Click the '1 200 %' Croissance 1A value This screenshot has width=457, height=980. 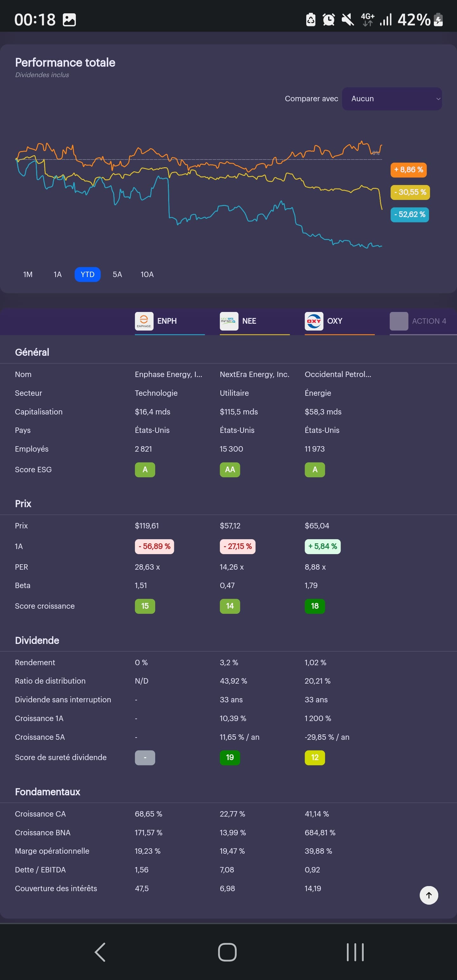click(x=318, y=718)
